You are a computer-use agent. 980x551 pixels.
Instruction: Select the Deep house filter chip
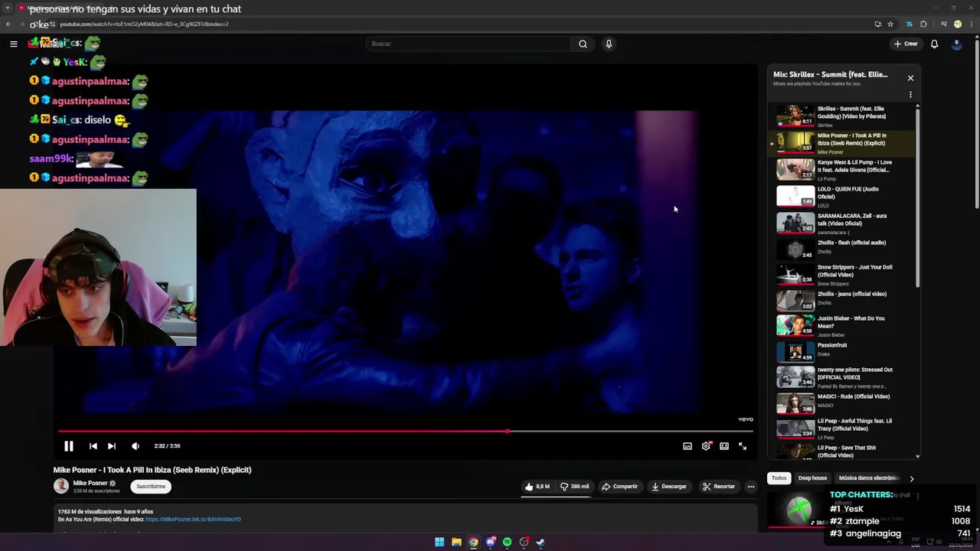[812, 478]
